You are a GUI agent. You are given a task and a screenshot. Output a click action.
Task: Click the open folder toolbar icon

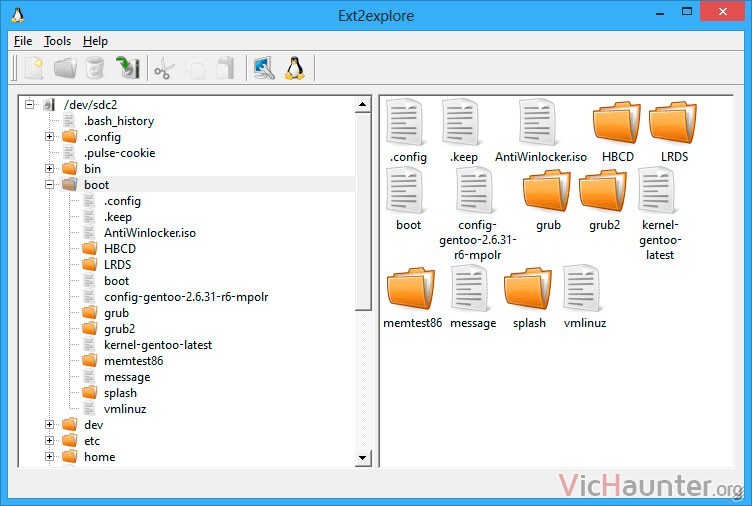(65, 68)
